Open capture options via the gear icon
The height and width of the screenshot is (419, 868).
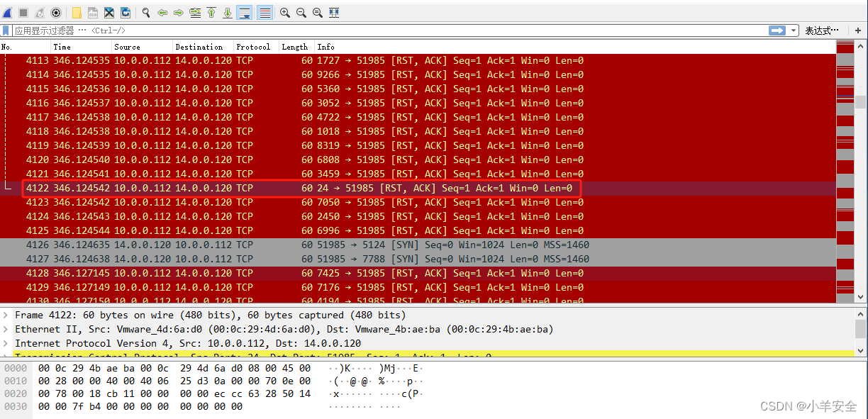(x=57, y=11)
